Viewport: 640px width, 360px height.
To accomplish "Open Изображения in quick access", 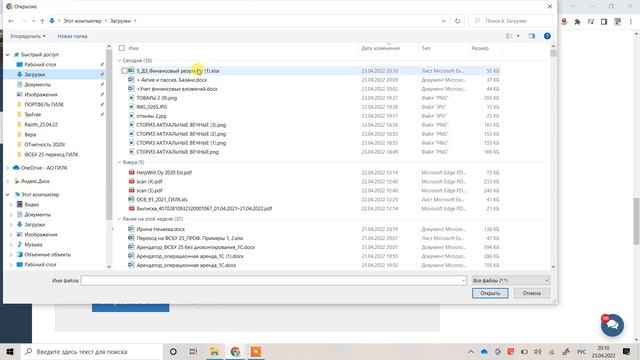I will pos(40,95).
